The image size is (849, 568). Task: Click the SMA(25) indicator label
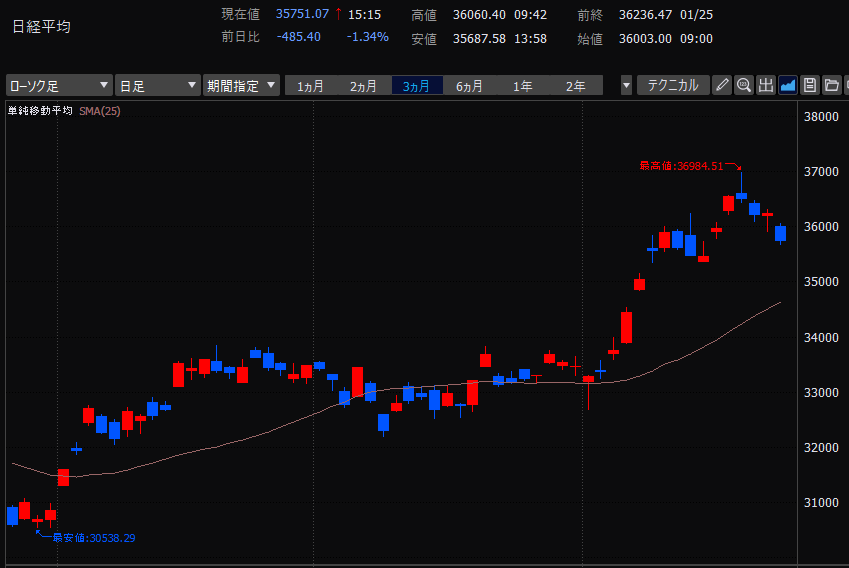pyautogui.click(x=100, y=111)
